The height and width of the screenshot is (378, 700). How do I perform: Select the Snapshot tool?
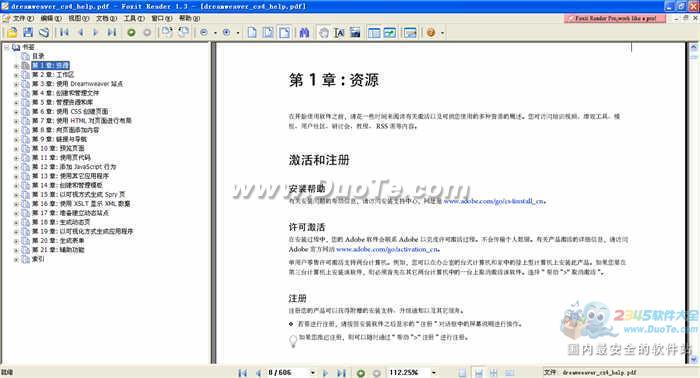coord(355,33)
